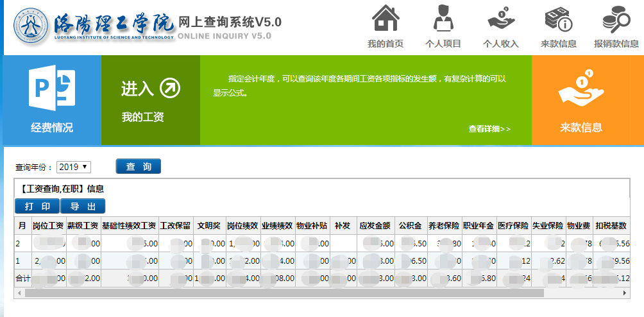Open the Personal Income hand icon
Viewport: 644px width, 317px height.
pyautogui.click(x=500, y=18)
